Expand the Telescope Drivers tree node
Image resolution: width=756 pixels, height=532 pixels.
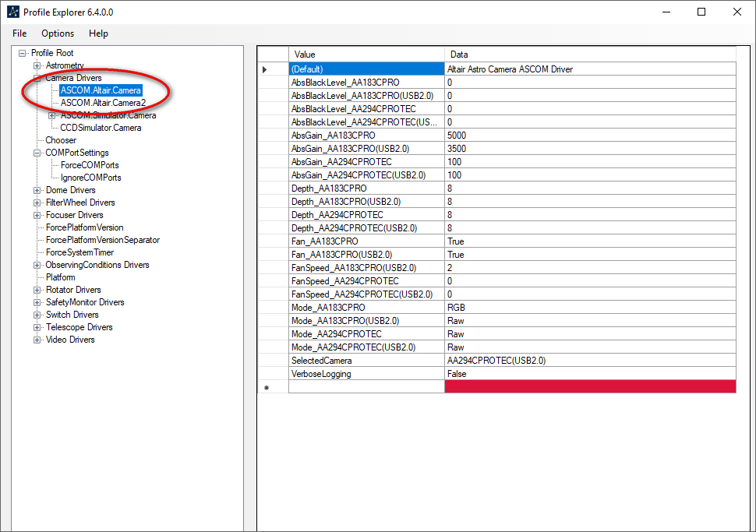37,327
